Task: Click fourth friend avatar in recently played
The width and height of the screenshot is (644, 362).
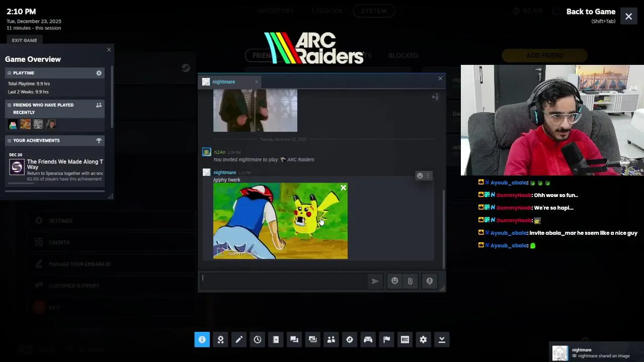Action: point(51,124)
